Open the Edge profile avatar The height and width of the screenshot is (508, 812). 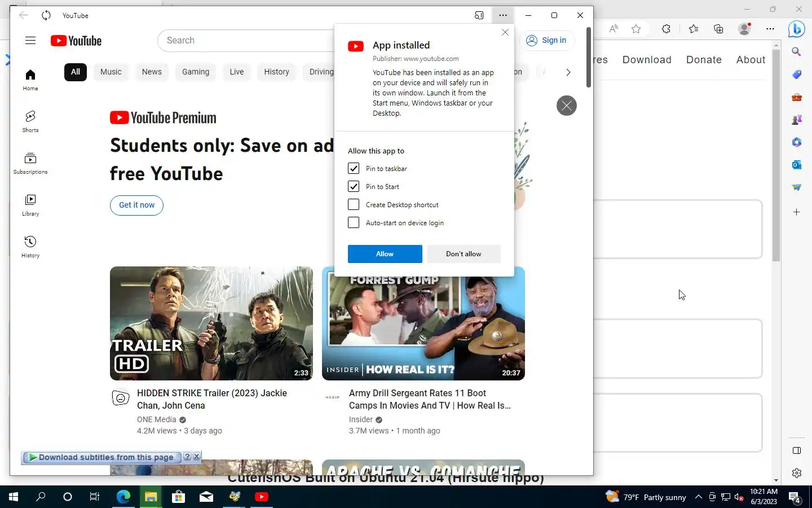point(744,29)
